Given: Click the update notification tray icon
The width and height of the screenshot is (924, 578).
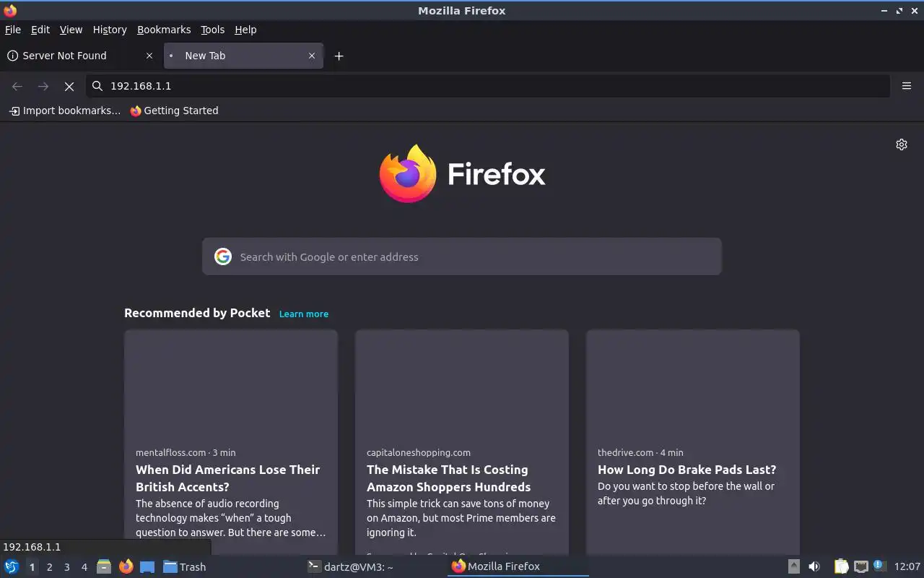Looking at the screenshot, I should click(879, 566).
